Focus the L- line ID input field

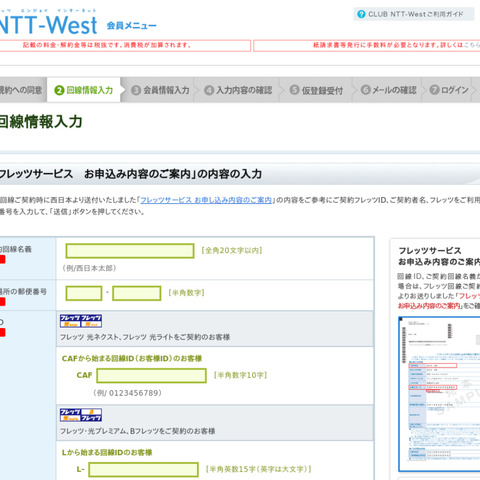(x=144, y=470)
